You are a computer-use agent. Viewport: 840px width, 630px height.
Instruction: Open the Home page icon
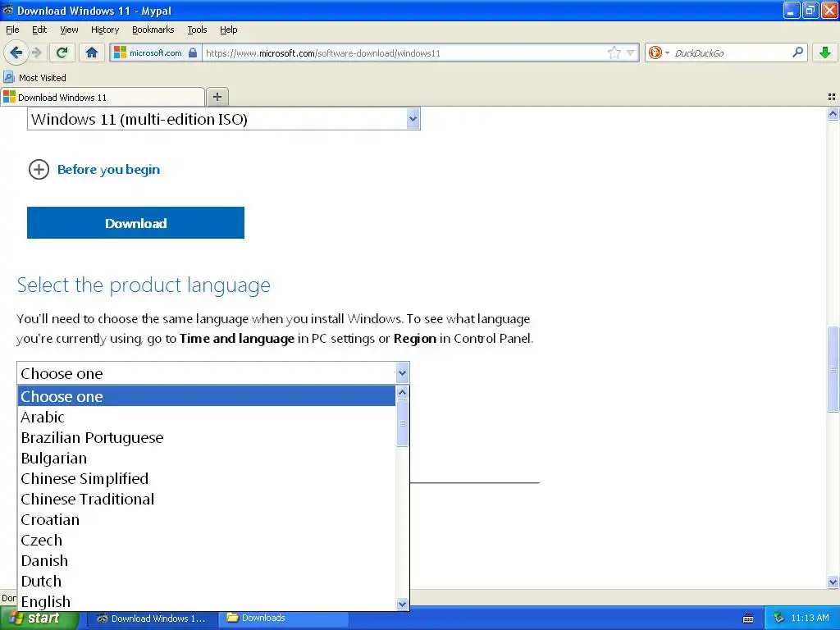[92, 52]
